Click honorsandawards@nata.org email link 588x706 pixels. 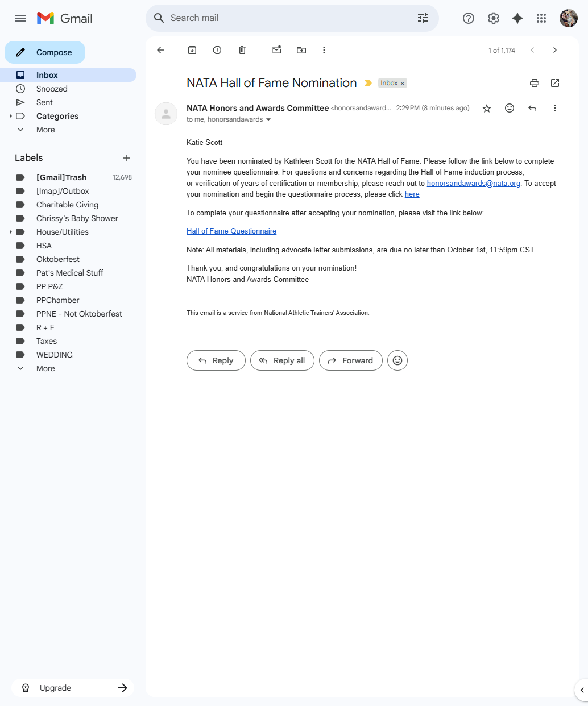click(x=474, y=183)
